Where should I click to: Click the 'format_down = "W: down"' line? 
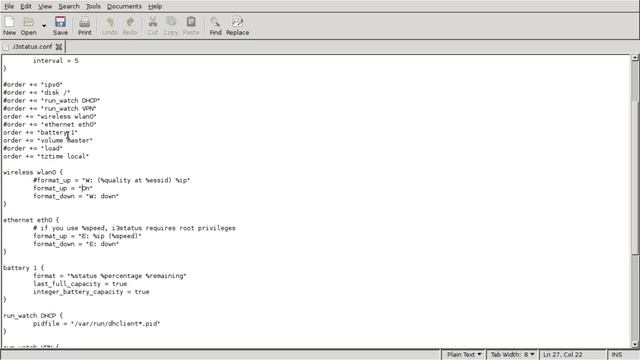[76, 196]
